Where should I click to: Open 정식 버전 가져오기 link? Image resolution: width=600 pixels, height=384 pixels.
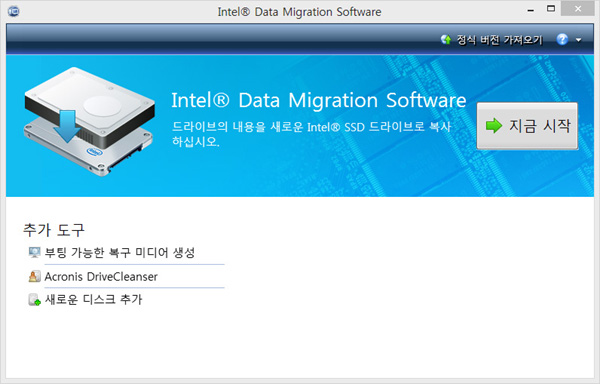pos(499,40)
